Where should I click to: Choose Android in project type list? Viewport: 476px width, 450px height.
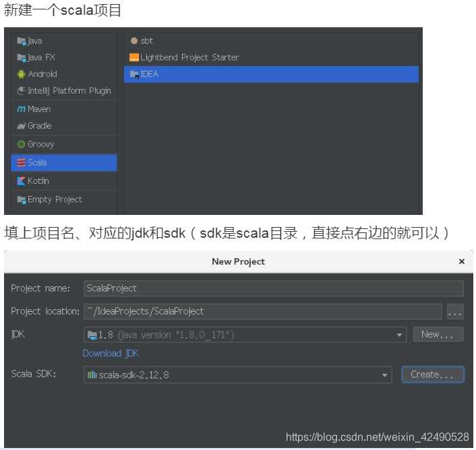point(64,74)
